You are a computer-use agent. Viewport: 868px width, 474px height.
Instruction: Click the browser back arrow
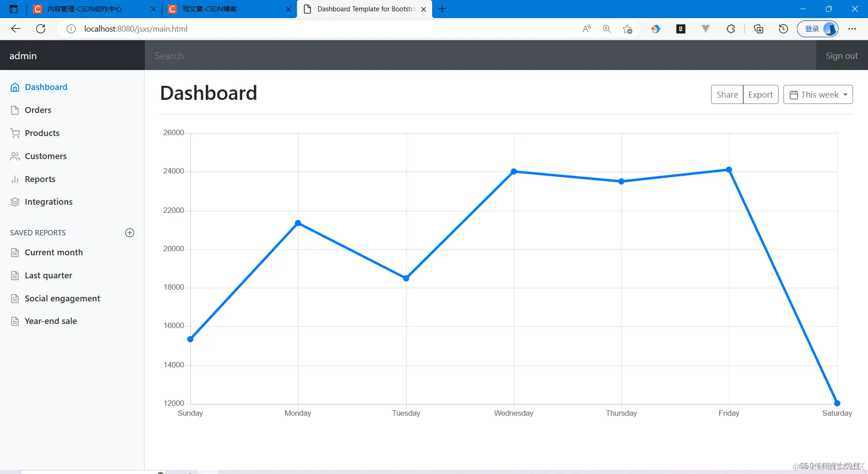click(x=16, y=29)
